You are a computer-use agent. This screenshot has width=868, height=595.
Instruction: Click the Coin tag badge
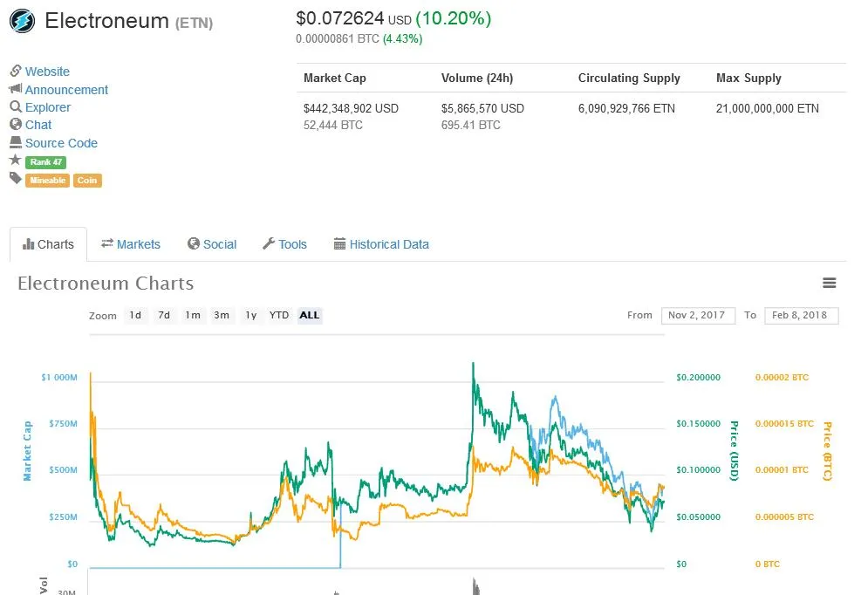click(x=87, y=181)
